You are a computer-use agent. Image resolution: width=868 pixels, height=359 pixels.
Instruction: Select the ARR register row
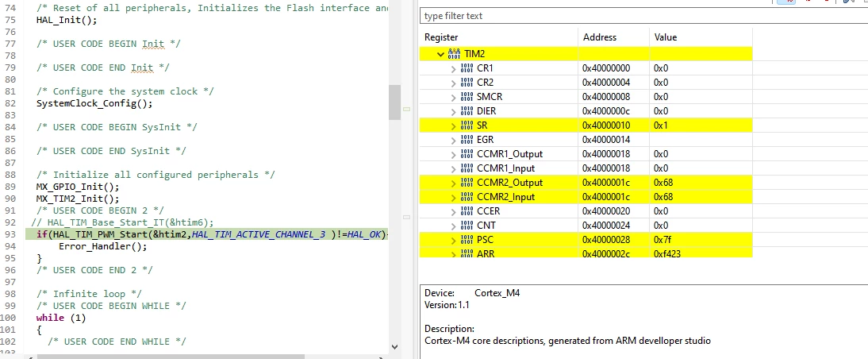pos(586,253)
